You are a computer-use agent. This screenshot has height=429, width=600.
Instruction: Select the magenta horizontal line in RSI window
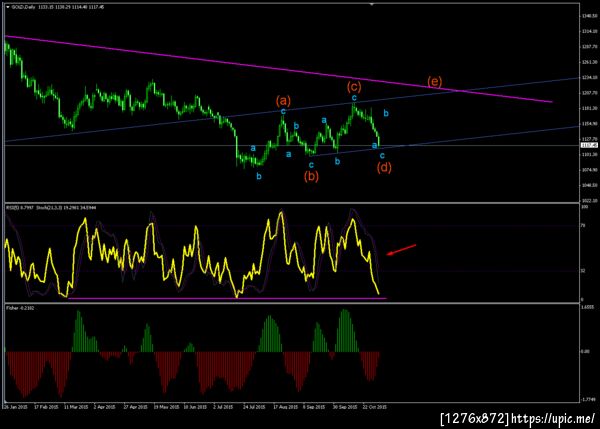[x=227, y=298]
